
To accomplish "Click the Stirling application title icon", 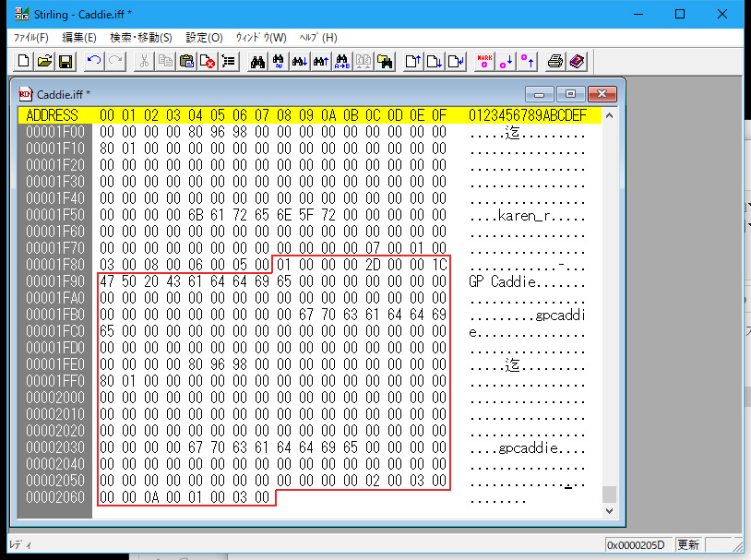I will 21,14.
